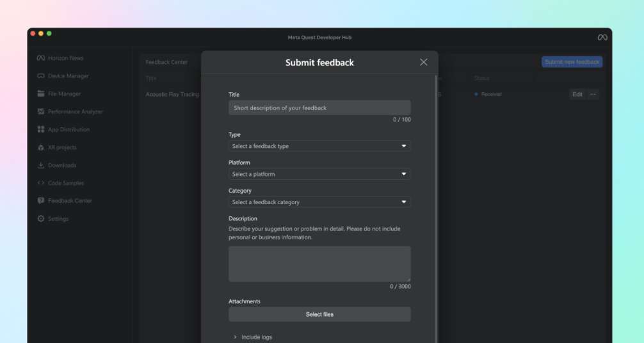Click into the Title input field
This screenshot has height=343, width=644.
(319, 108)
